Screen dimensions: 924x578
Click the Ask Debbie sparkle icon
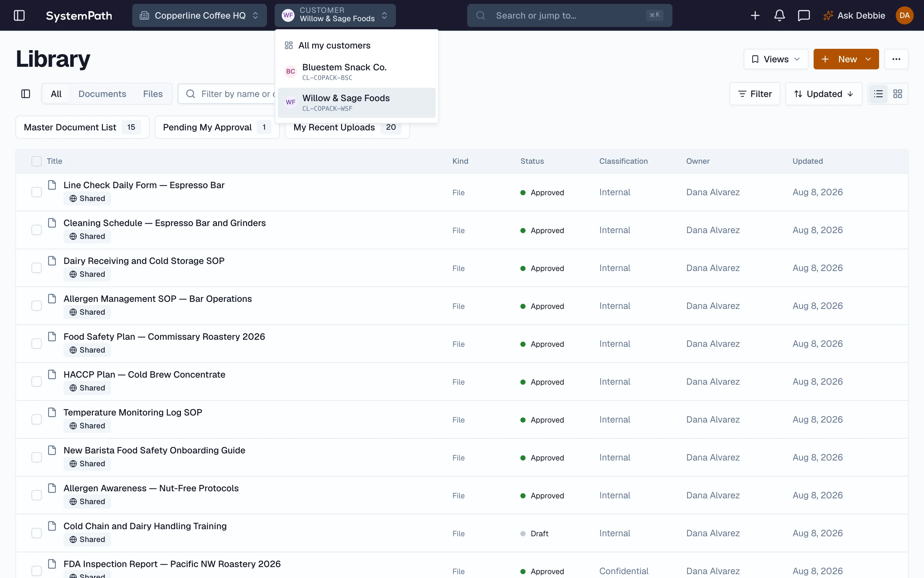tap(828, 16)
